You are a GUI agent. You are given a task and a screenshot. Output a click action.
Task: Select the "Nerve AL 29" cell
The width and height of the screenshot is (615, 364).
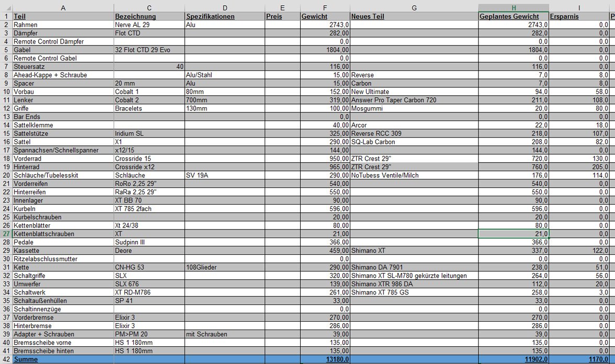(x=149, y=25)
